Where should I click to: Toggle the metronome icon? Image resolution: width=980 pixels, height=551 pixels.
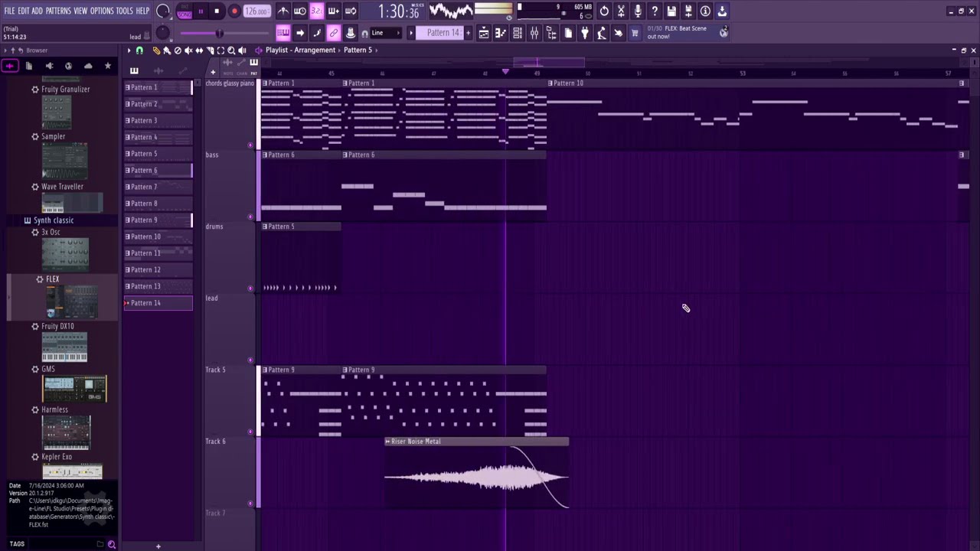[x=283, y=11]
